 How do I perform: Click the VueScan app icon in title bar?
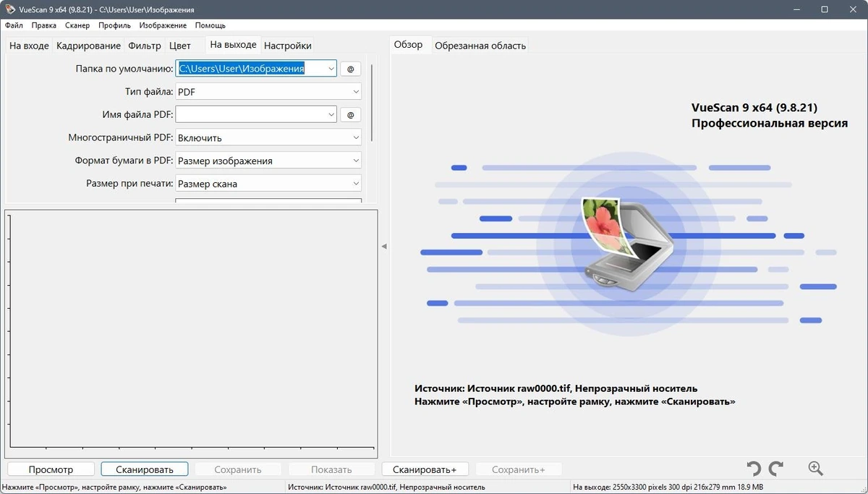[x=9, y=9]
